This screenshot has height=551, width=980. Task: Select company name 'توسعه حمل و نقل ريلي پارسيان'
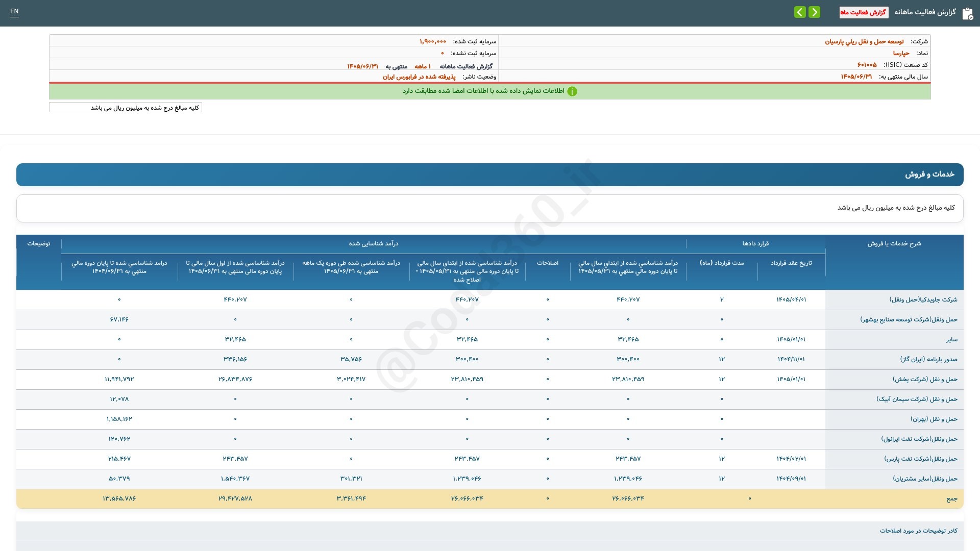click(864, 41)
